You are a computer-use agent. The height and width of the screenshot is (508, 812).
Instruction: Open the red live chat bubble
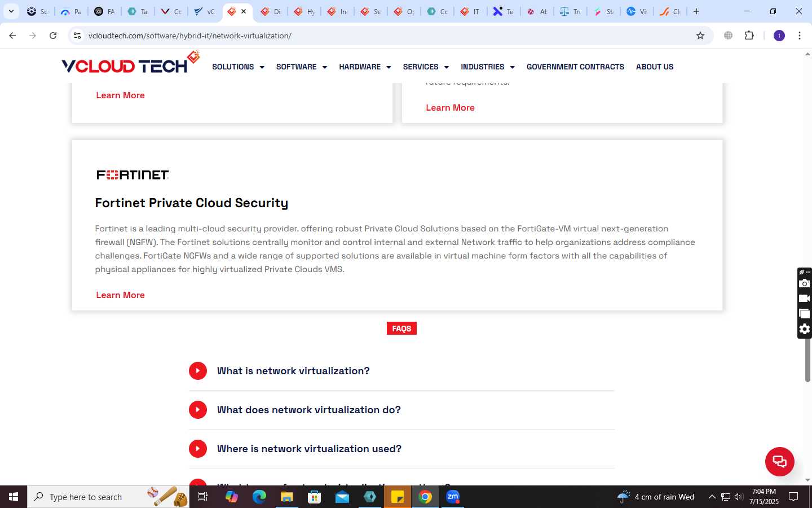coord(779,461)
